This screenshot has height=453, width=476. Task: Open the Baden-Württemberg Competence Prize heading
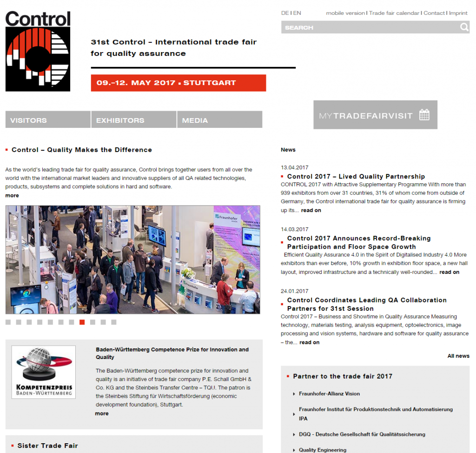click(172, 353)
